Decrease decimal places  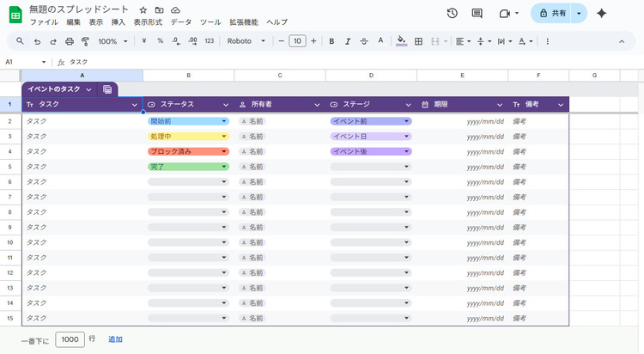pyautogui.click(x=176, y=41)
